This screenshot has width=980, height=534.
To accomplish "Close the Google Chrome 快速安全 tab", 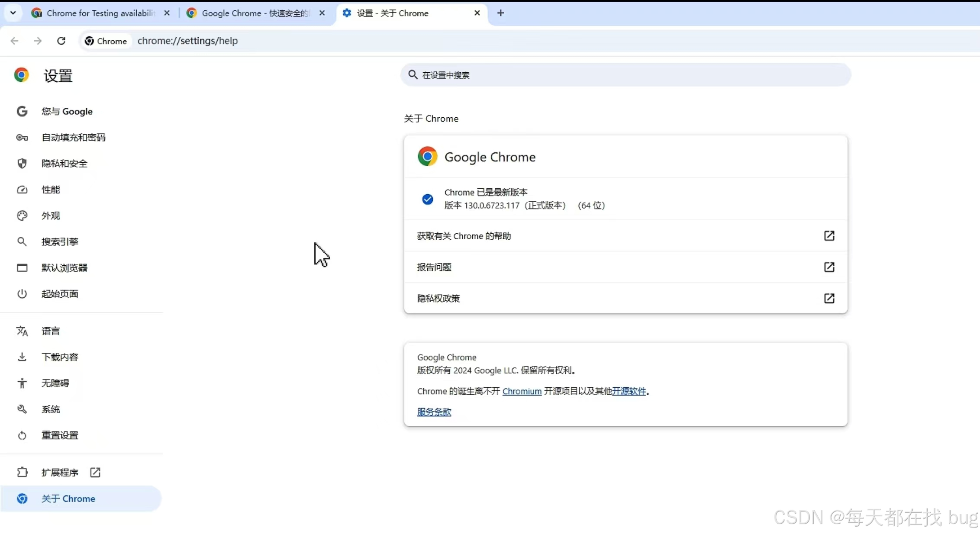I will click(322, 13).
